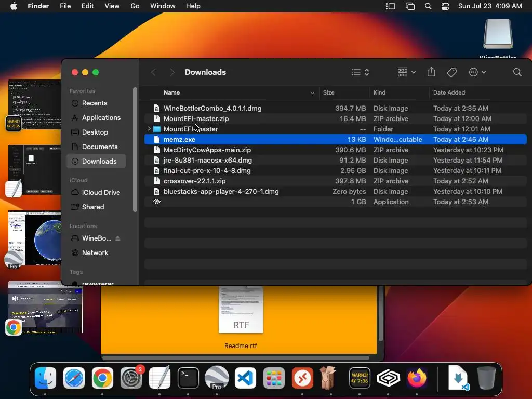
Task: Sort by the Kind column header
Action: 379,92
